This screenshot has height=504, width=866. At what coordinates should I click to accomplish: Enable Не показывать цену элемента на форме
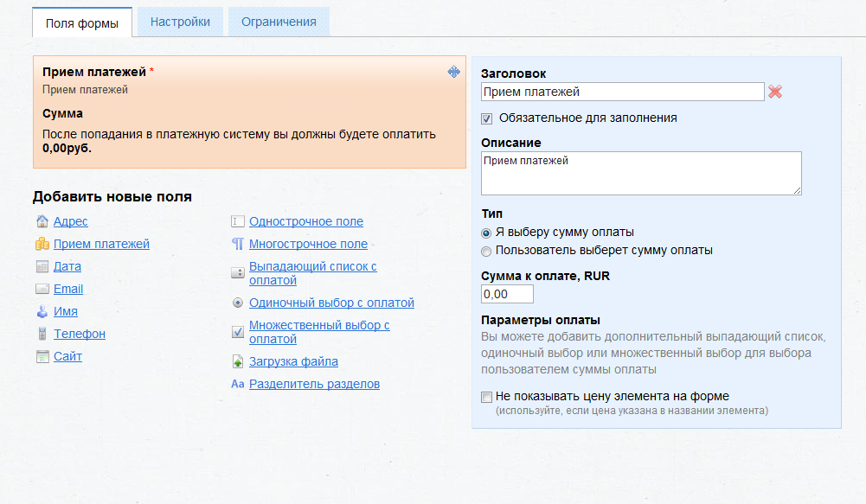click(487, 397)
